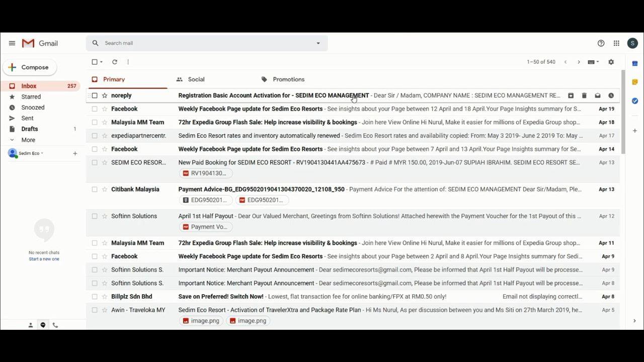Screen dimensions: 644x362
Task: Hide the side panel arrow
Action: click(x=634, y=321)
